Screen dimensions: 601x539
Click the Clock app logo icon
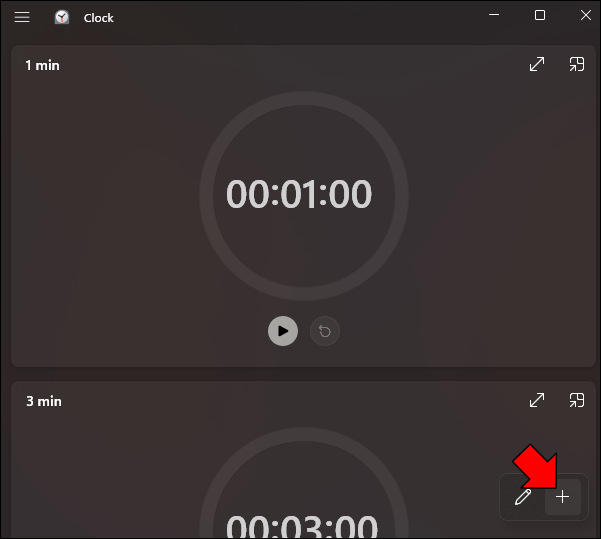[62, 17]
